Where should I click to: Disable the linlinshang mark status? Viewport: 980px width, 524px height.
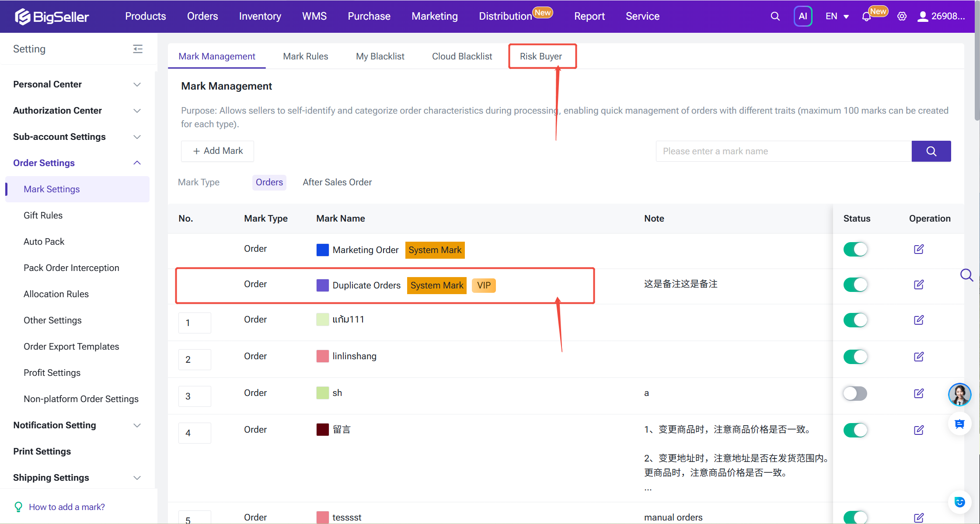(x=855, y=357)
